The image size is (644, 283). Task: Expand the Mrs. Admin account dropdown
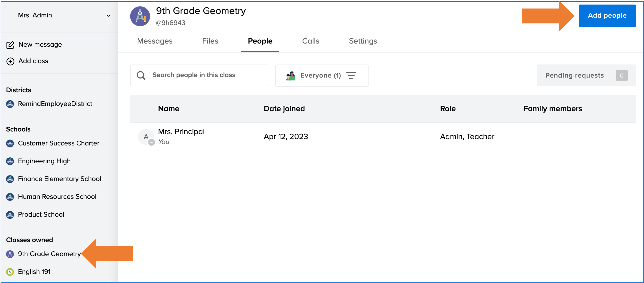pyautogui.click(x=108, y=16)
